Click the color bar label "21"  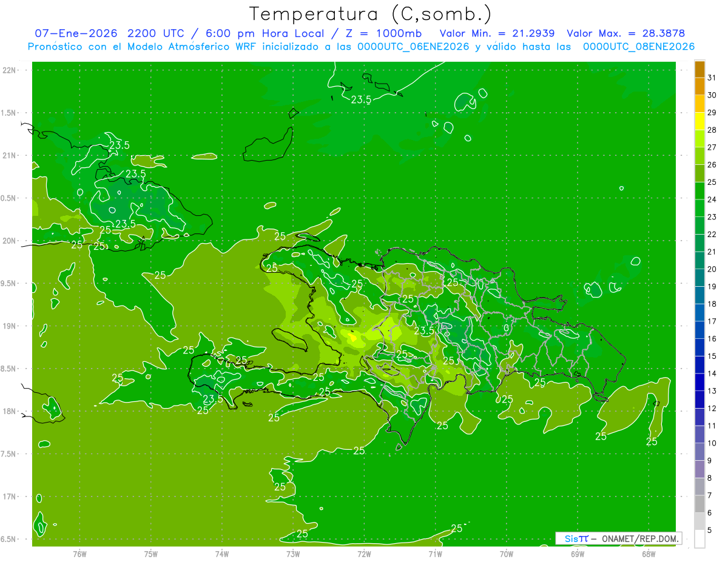click(712, 252)
